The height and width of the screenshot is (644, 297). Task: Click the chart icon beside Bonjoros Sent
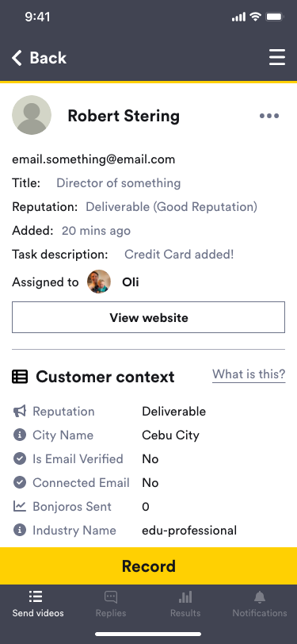(20, 507)
